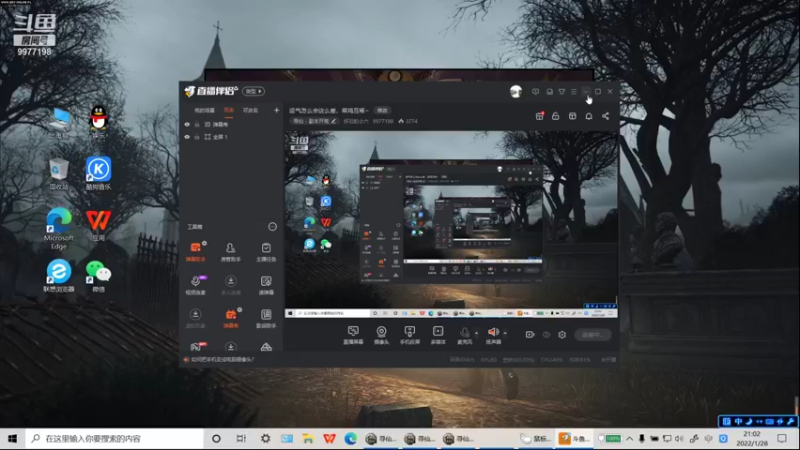Screen dimensions: 800x450
Task: Open 酷狗音乐 desktop shortcut
Action: coord(98,173)
